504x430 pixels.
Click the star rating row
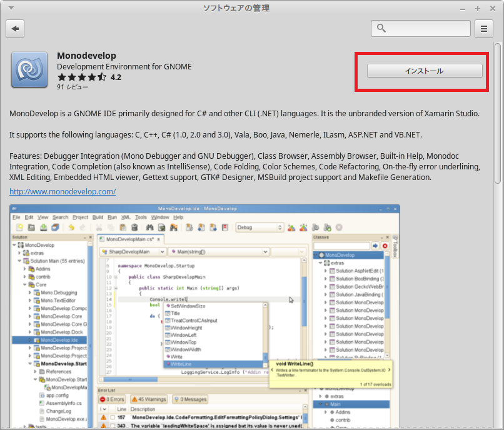click(82, 77)
